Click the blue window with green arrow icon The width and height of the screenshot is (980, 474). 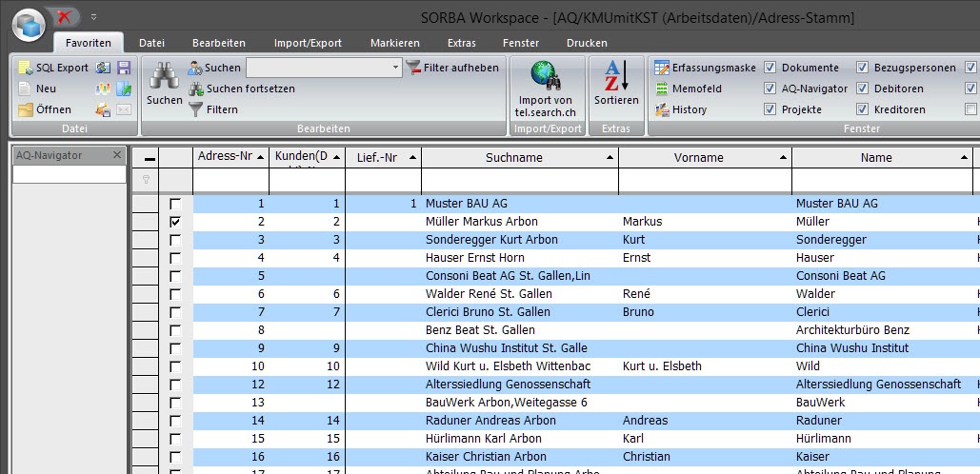pyautogui.click(x=124, y=89)
